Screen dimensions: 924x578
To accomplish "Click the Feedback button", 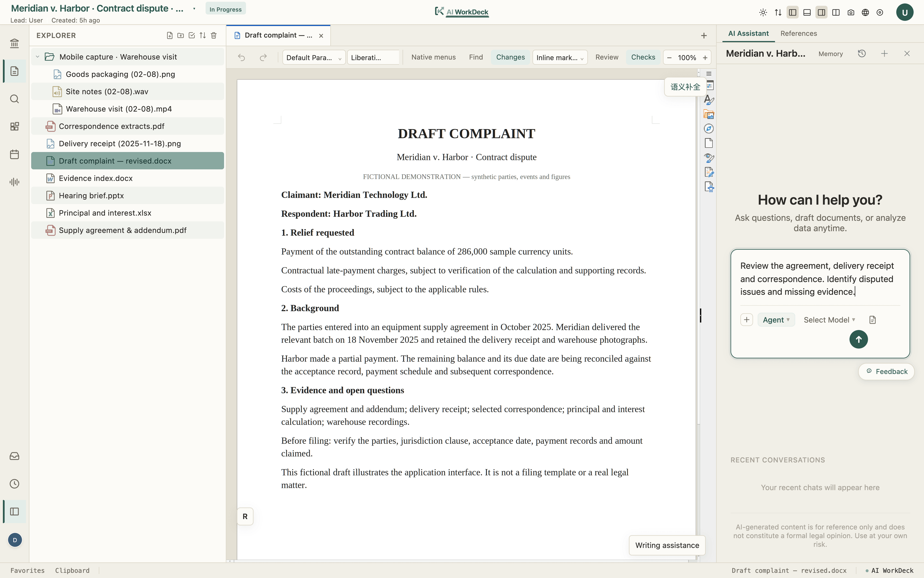I will 886,372.
